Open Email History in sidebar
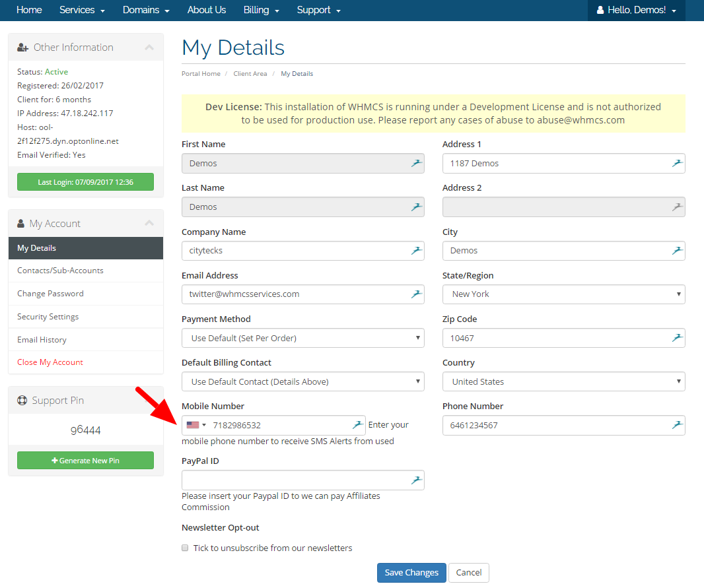 (x=86, y=339)
